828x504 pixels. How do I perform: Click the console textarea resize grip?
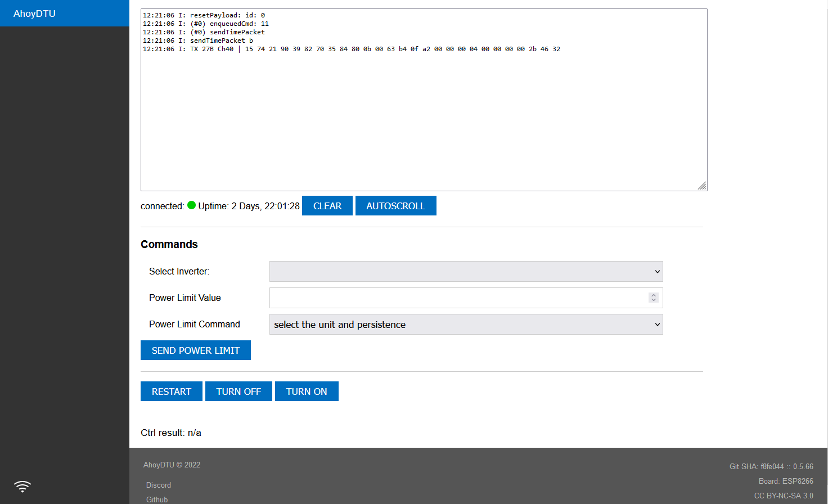pos(702,185)
